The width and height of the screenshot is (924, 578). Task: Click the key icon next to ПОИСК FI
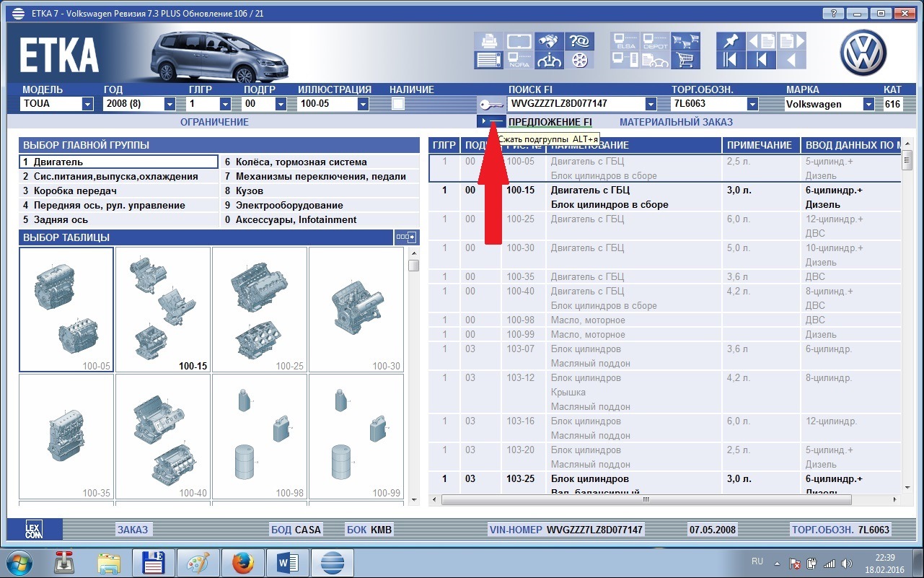click(491, 104)
